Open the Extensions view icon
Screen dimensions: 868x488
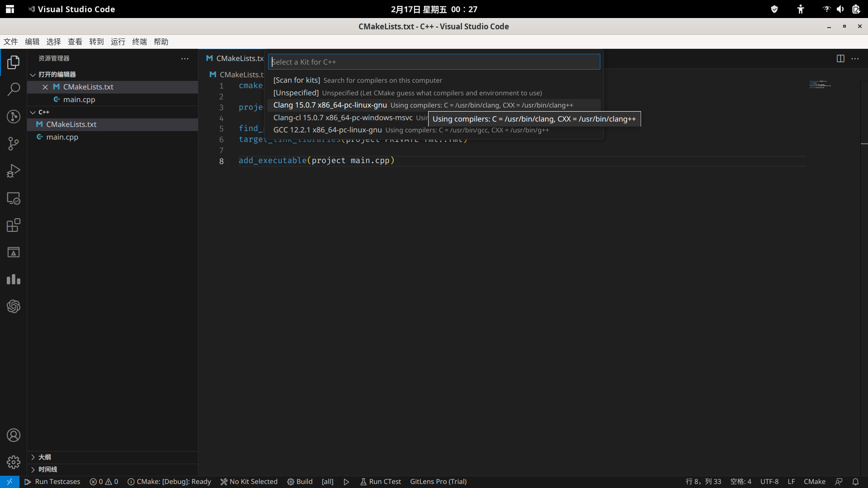(x=14, y=225)
